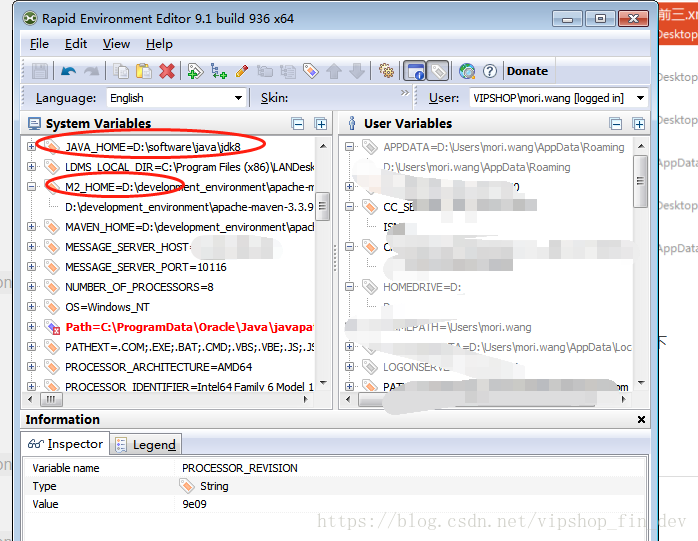Open settings with the gear icon
Image resolution: width=698 pixels, height=541 pixels.
click(386, 71)
